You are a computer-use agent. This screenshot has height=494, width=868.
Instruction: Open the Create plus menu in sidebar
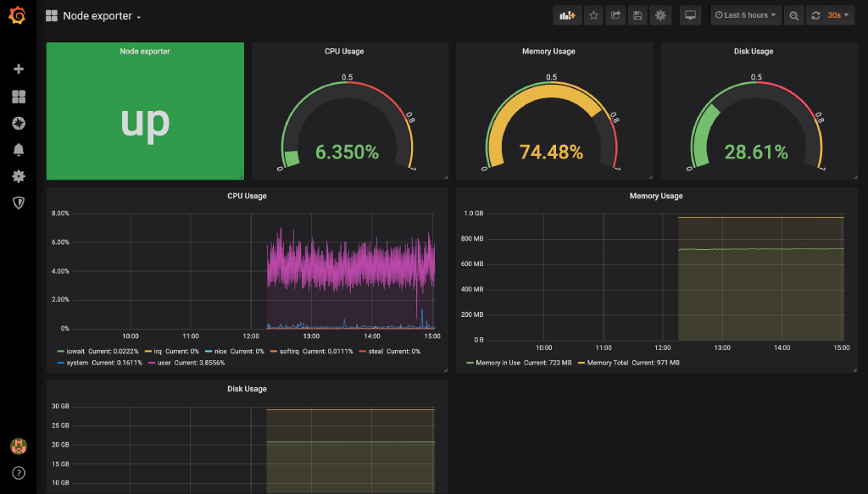[x=19, y=69]
